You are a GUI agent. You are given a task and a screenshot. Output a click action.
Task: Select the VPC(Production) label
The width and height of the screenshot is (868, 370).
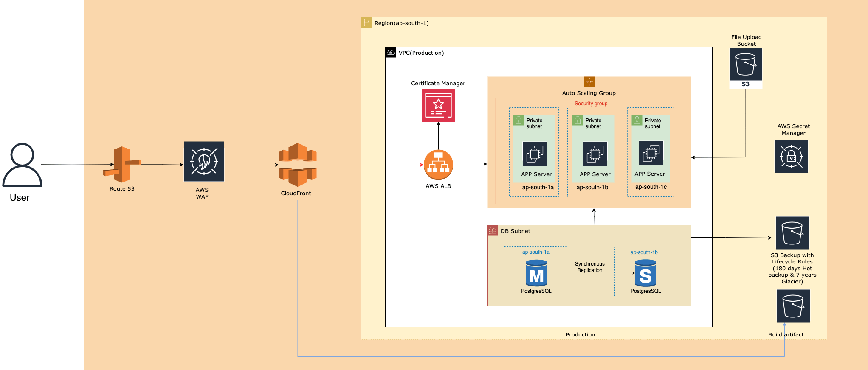(421, 53)
